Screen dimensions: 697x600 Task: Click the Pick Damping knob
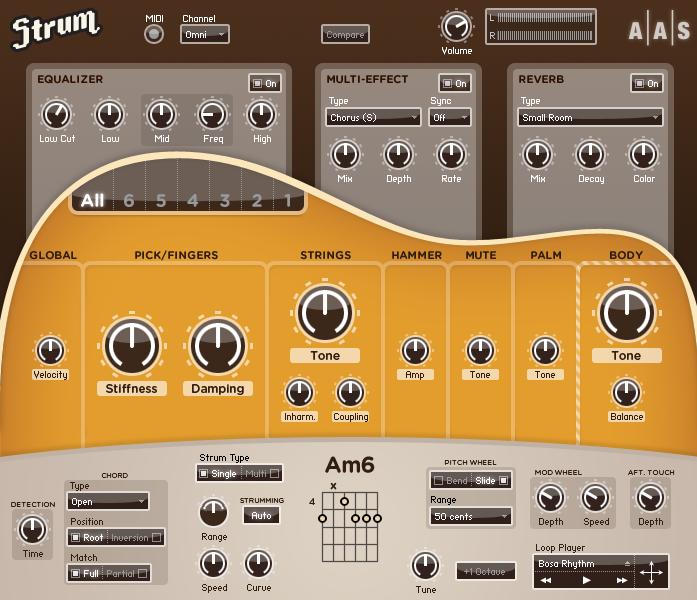pyautogui.click(x=218, y=346)
